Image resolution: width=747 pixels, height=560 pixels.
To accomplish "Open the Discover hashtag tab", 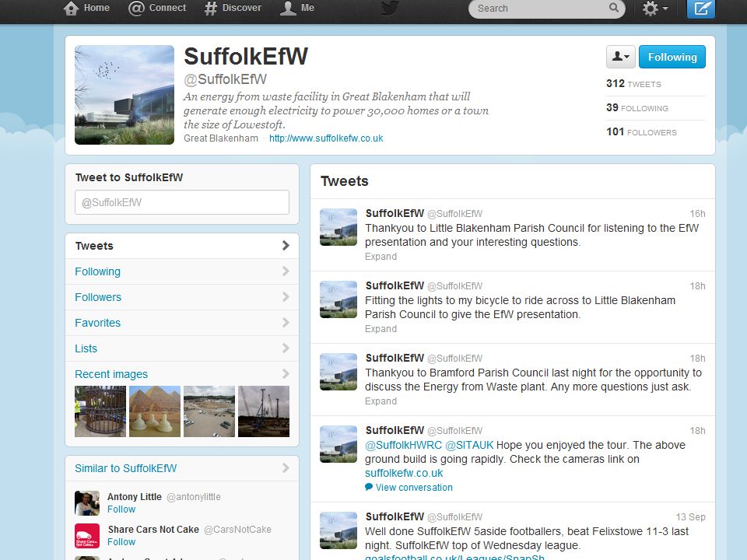I will coord(233,8).
